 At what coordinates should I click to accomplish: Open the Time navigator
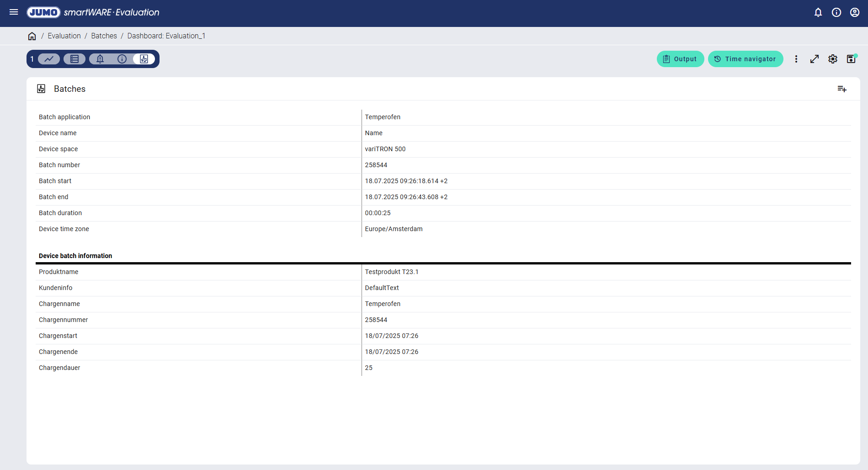point(745,59)
